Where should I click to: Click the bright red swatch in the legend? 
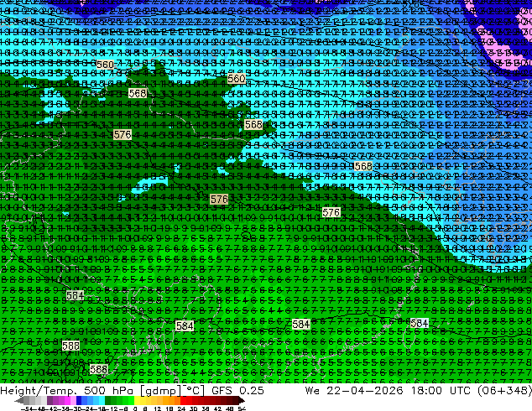(183, 400)
